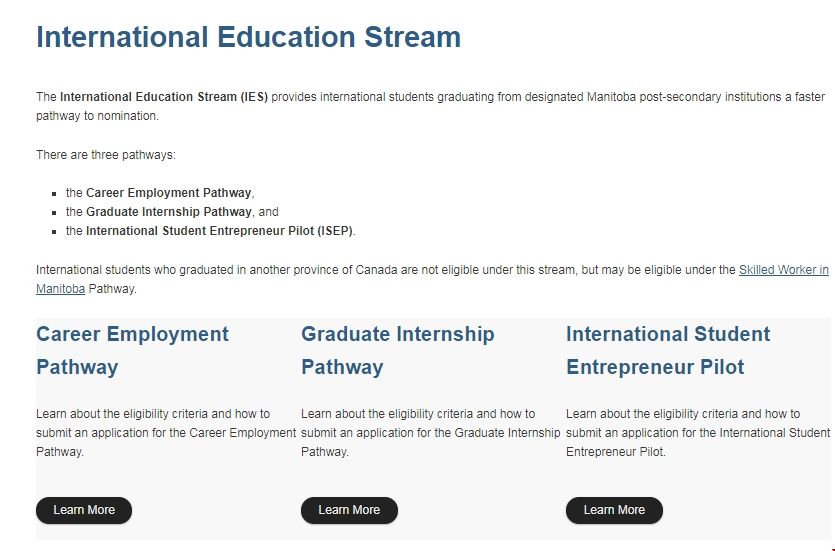
Task: Click Learn More under Career Employment Pathway
Action: tap(84, 510)
